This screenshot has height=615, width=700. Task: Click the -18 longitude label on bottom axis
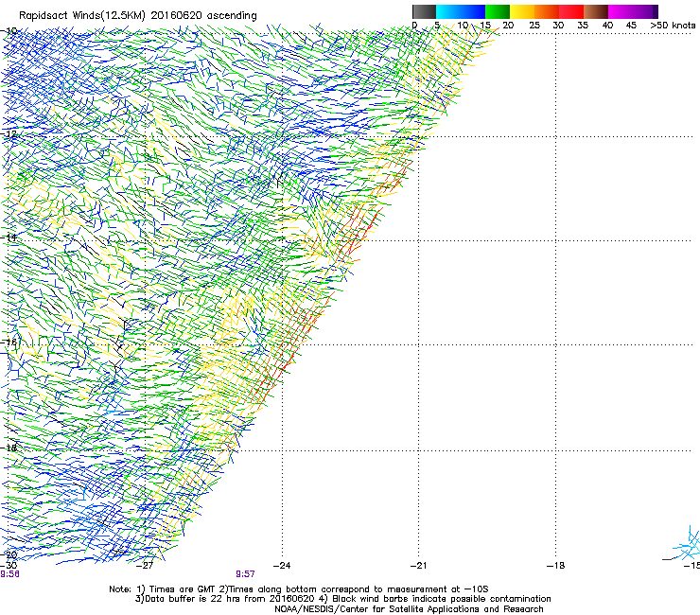click(x=556, y=566)
